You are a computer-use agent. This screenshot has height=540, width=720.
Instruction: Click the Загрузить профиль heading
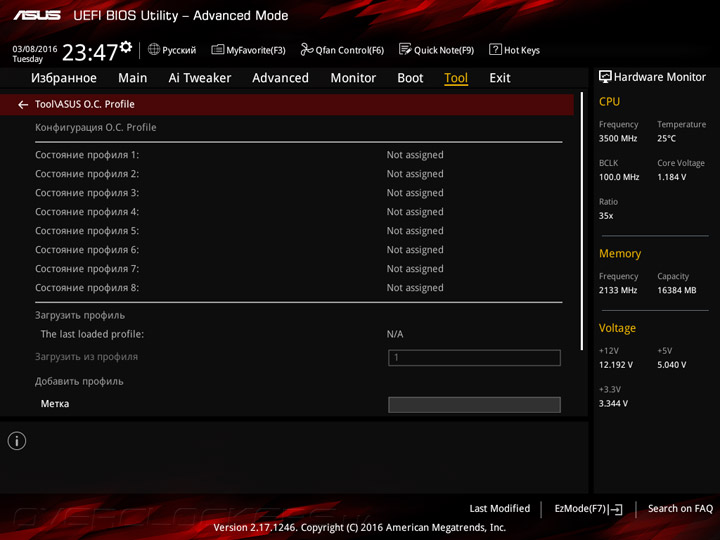(80, 315)
